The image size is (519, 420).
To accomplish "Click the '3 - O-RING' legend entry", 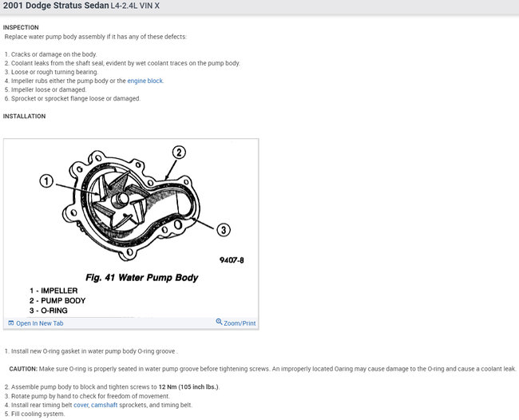I will click(x=49, y=311).
